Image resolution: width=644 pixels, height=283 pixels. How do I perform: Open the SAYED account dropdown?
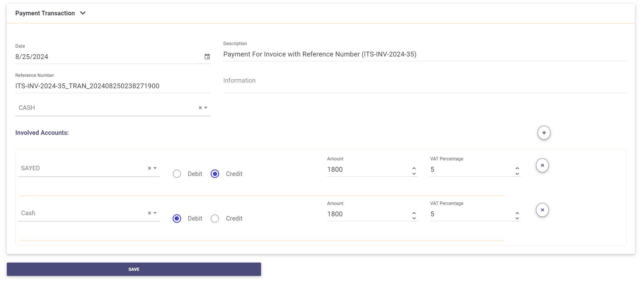click(155, 168)
